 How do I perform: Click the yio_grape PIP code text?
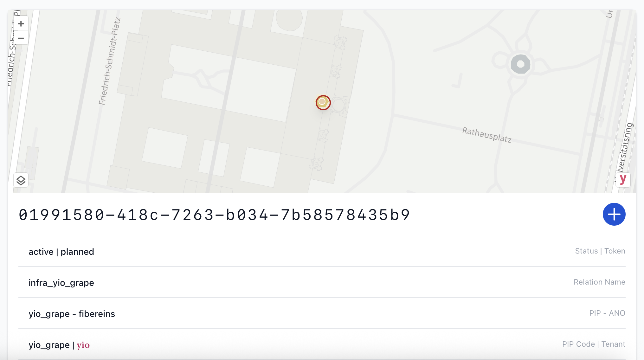coord(49,345)
